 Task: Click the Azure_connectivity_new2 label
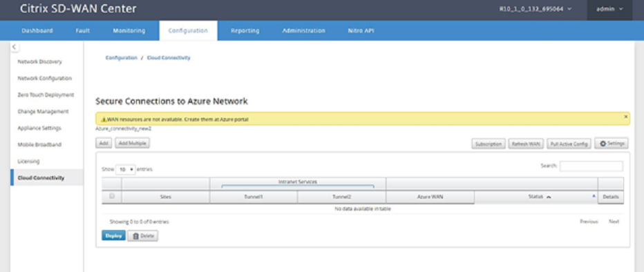(x=123, y=128)
